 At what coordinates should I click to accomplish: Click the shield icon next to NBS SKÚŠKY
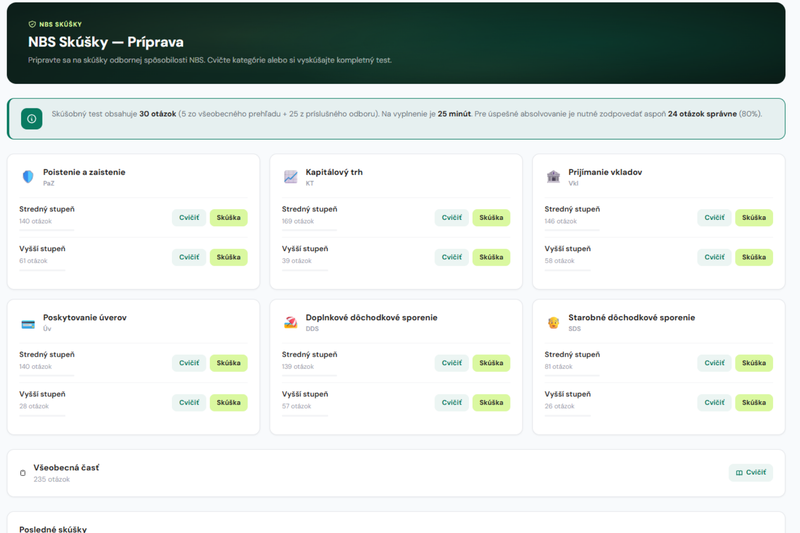coord(32,24)
